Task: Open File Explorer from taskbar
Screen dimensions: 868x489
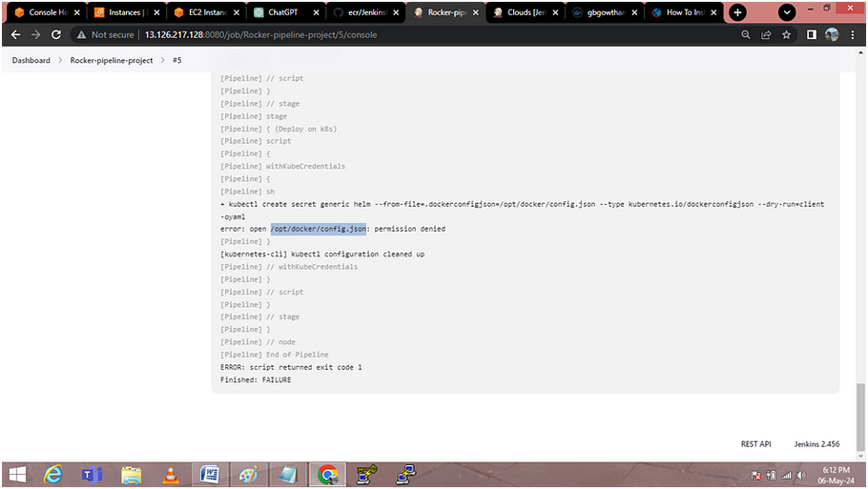Action: [x=132, y=475]
